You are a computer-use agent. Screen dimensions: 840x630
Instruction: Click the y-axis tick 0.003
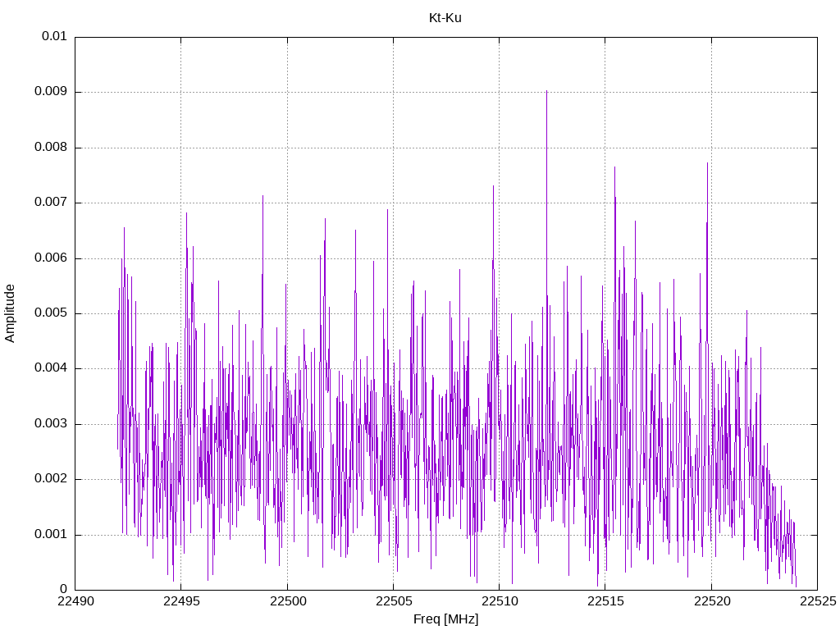click(x=51, y=424)
